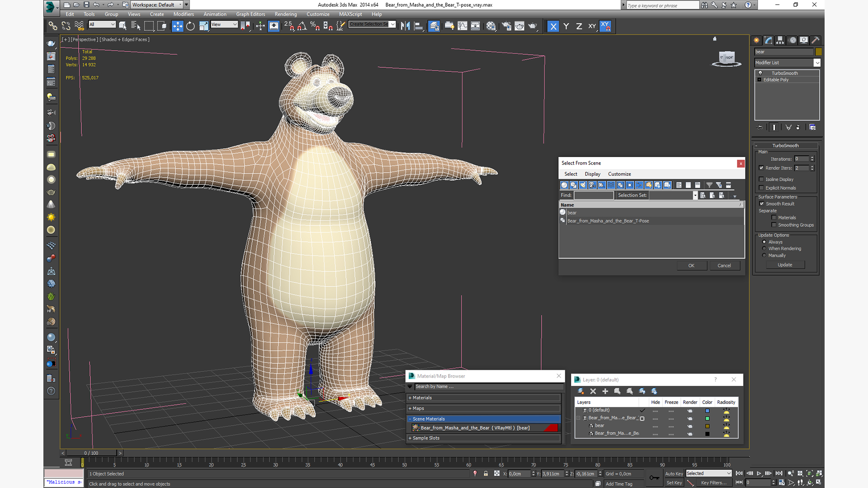Select the Always update option
Viewport: 868px width, 488px height.
pos(764,242)
